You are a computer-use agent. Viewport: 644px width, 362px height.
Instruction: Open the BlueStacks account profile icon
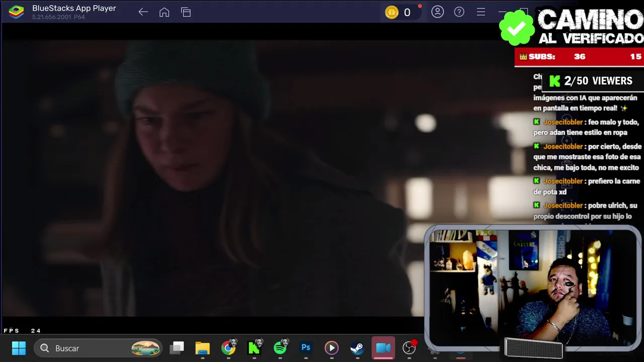438,12
